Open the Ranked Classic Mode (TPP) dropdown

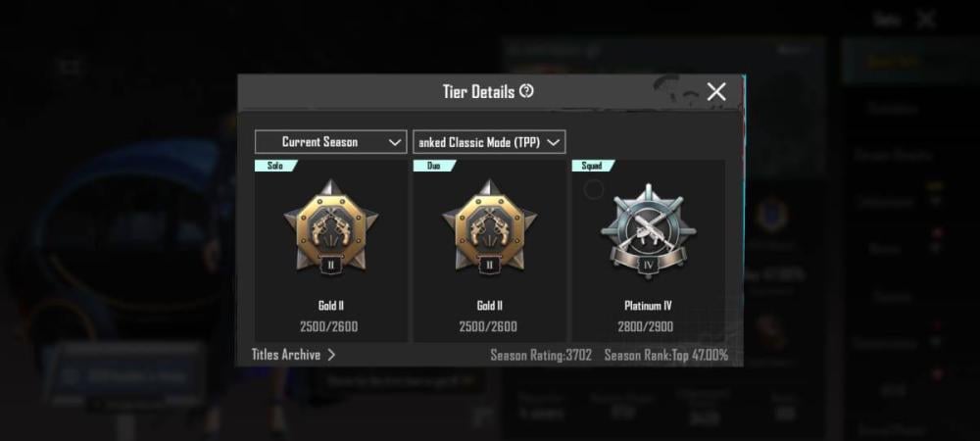[x=489, y=142]
